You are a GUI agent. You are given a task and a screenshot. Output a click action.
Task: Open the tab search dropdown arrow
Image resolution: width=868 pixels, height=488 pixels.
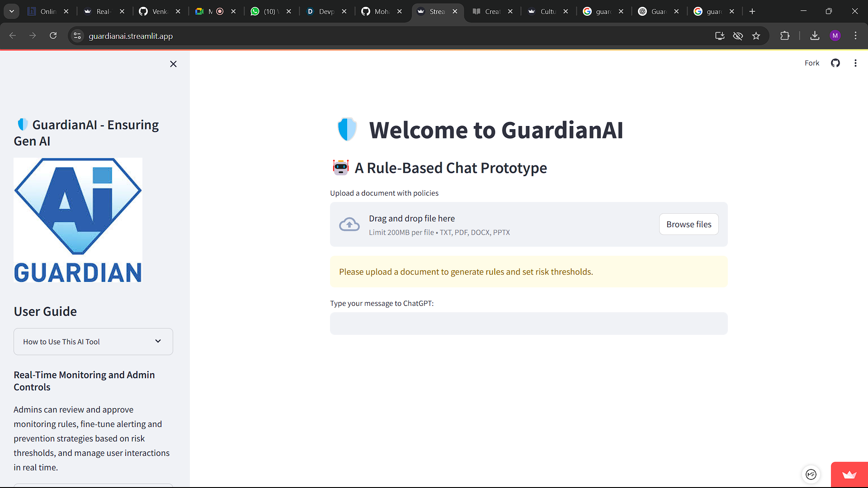pos(12,12)
